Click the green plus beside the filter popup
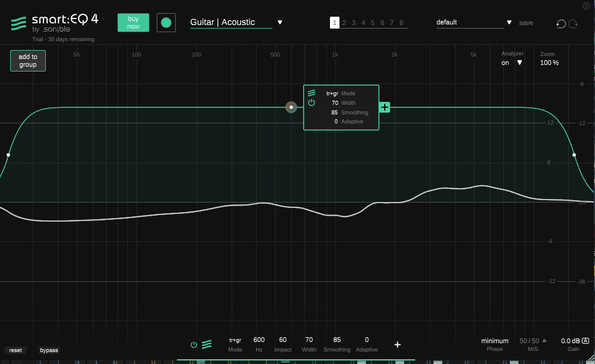595x364 pixels. tap(385, 107)
